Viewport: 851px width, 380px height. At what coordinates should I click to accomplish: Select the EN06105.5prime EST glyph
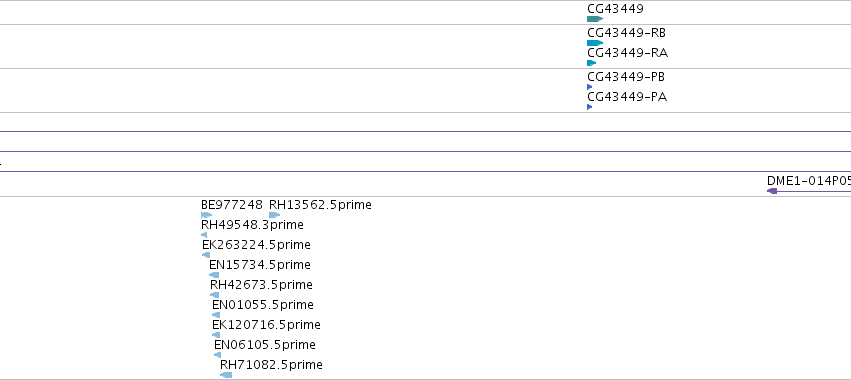[218, 356]
